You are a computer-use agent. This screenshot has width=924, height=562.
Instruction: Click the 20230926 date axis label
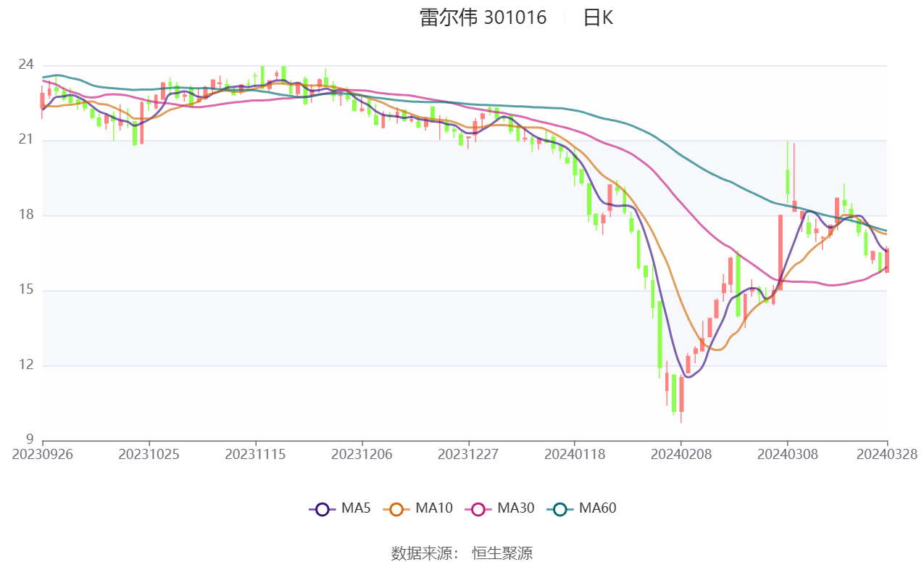click(x=43, y=455)
